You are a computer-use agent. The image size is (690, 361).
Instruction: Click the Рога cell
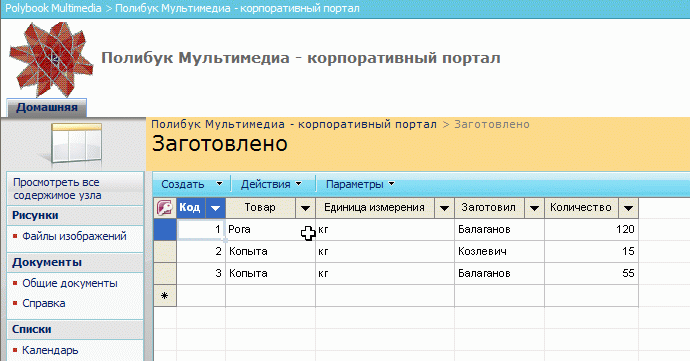point(270,229)
